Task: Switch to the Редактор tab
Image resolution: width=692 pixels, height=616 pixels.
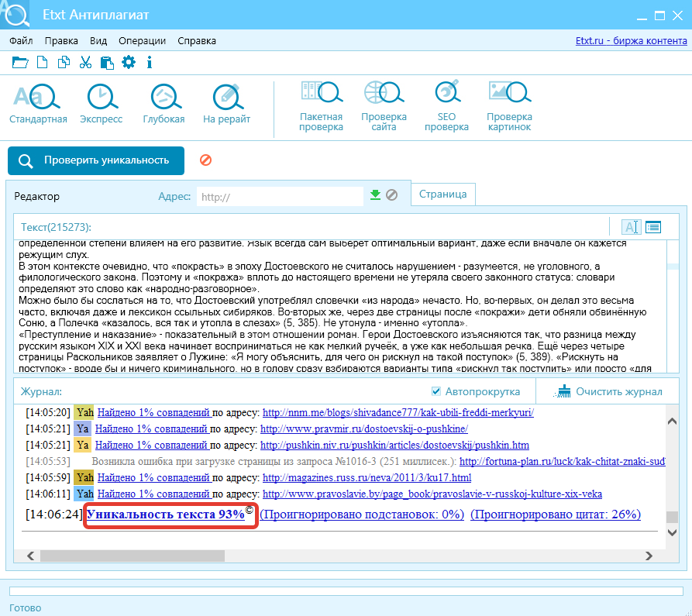Action: tap(36, 196)
